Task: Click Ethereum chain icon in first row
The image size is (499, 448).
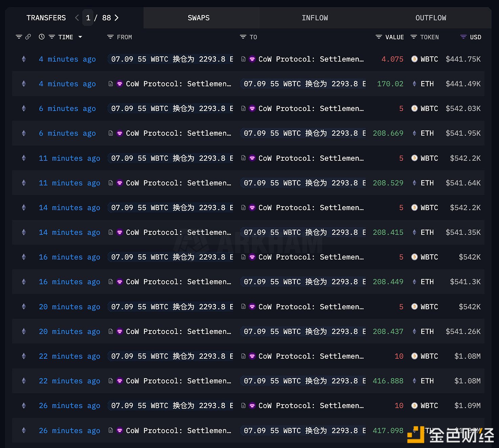Action: (x=24, y=59)
